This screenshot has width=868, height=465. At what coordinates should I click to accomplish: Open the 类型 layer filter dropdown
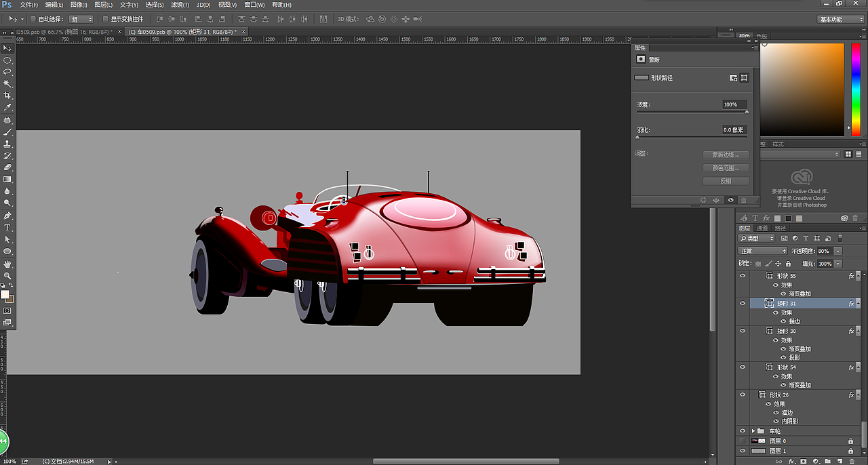(757, 239)
